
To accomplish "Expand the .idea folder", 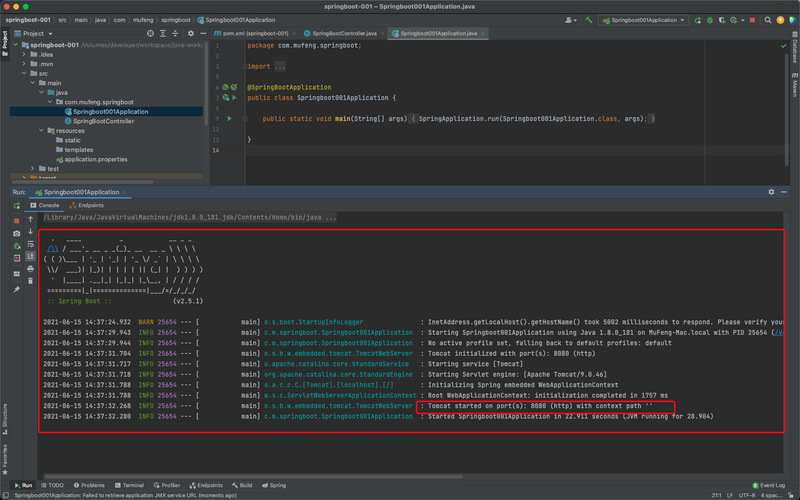I will [x=24, y=55].
